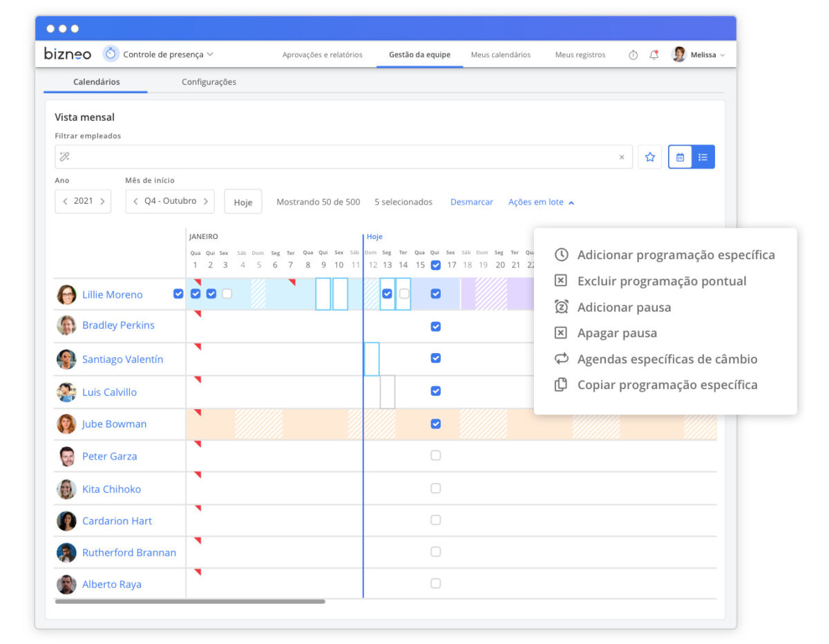Screen dimensions: 829x644
Task: Click the horizontal scrollbar under the calendar
Action: pos(190,602)
